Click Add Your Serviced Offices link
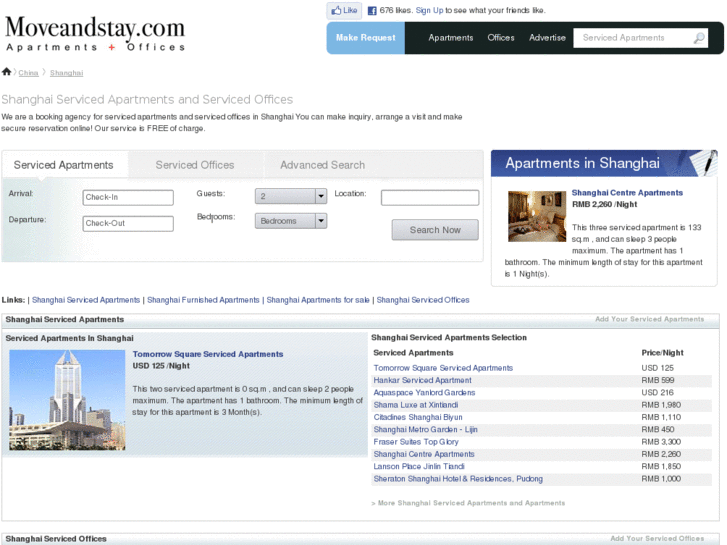727x545 pixels. pos(657,539)
